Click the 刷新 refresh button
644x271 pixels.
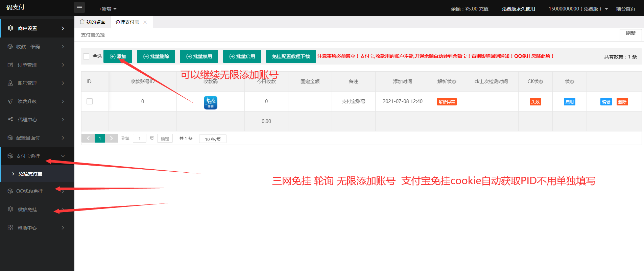click(x=630, y=35)
